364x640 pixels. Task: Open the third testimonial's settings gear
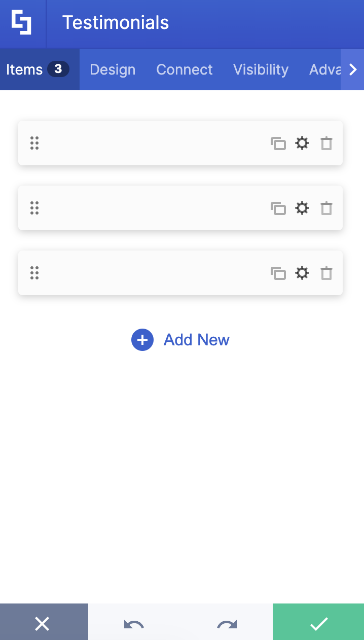pyautogui.click(x=302, y=273)
